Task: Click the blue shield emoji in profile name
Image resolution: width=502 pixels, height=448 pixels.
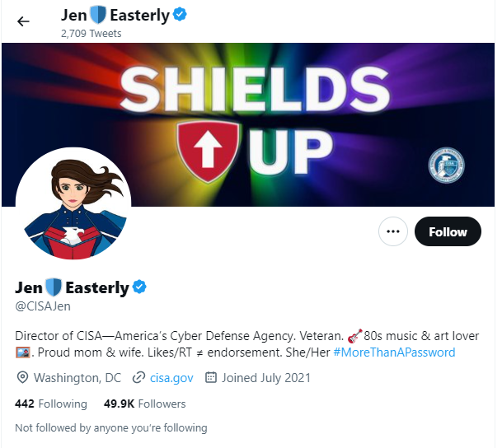Action: (x=53, y=287)
